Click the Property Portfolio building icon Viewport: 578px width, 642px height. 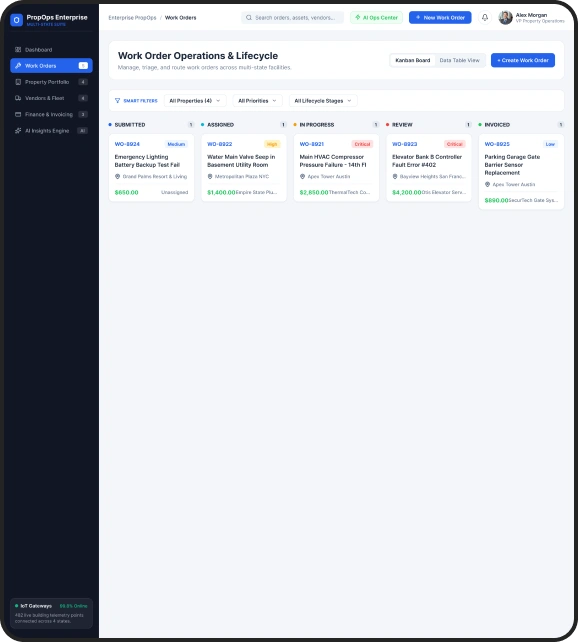click(18, 82)
